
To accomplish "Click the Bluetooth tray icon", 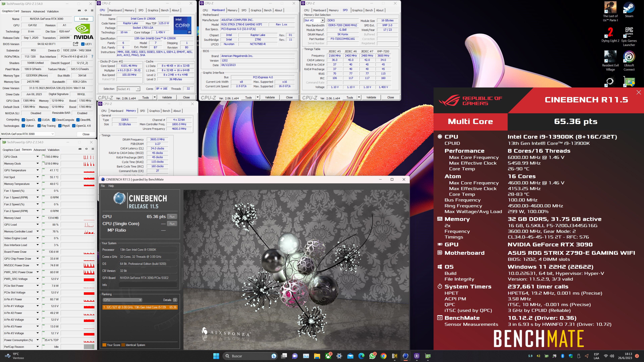I will coord(562,356).
